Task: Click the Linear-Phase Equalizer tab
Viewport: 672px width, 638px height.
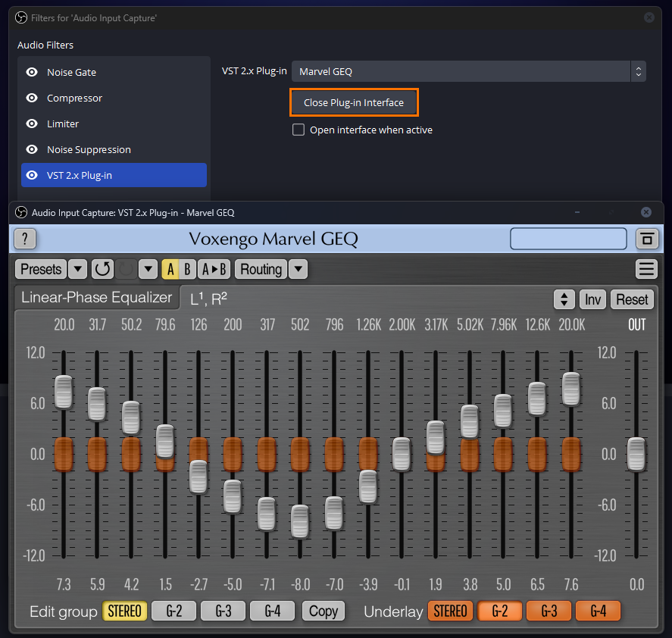Action: coord(97,297)
